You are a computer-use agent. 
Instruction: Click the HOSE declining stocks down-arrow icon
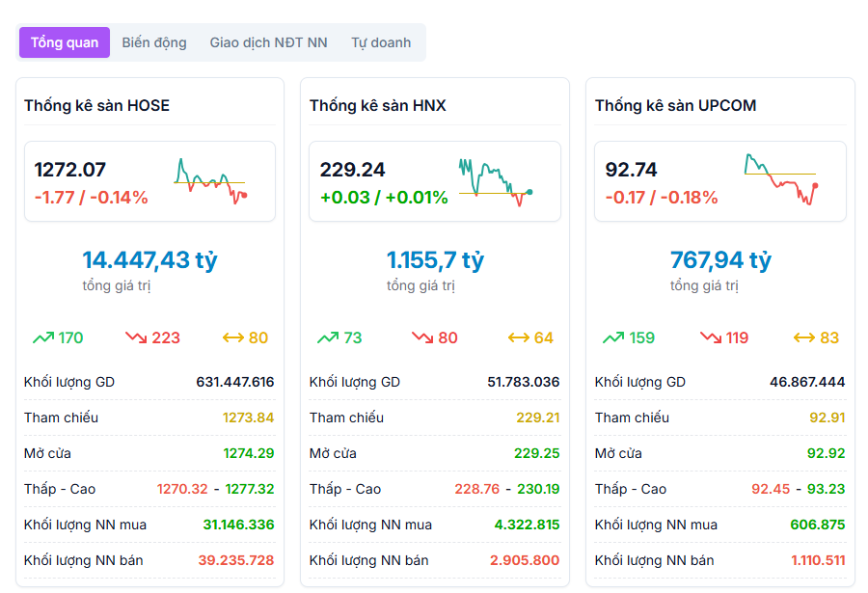pyautogui.click(x=135, y=337)
